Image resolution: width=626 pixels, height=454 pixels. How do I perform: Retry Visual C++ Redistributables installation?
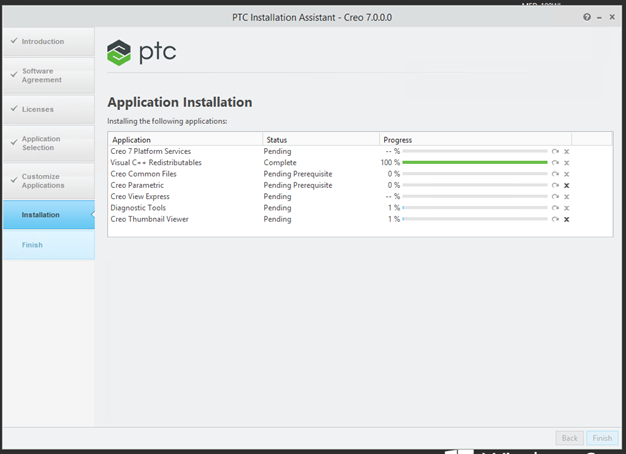555,163
